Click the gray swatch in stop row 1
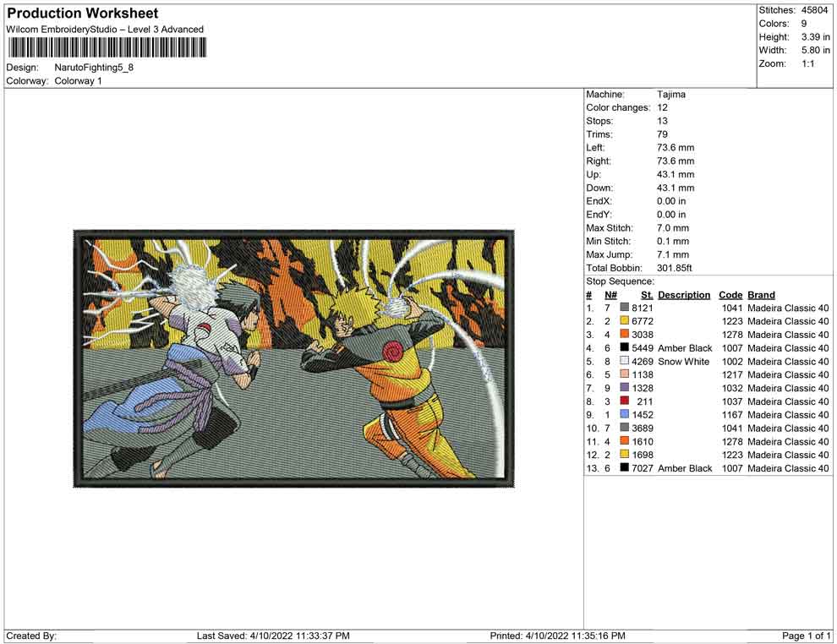Screen dimensions: 837x644 coord(624,308)
